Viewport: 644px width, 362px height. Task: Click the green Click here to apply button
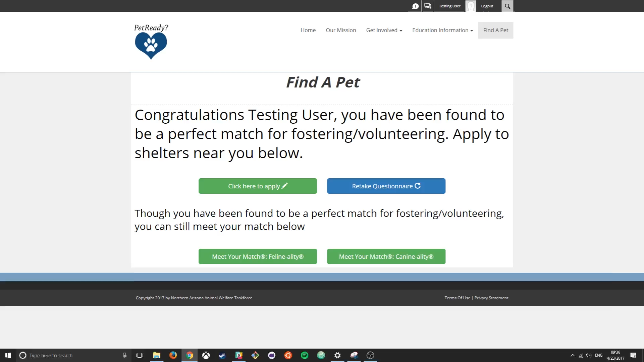pos(258,186)
